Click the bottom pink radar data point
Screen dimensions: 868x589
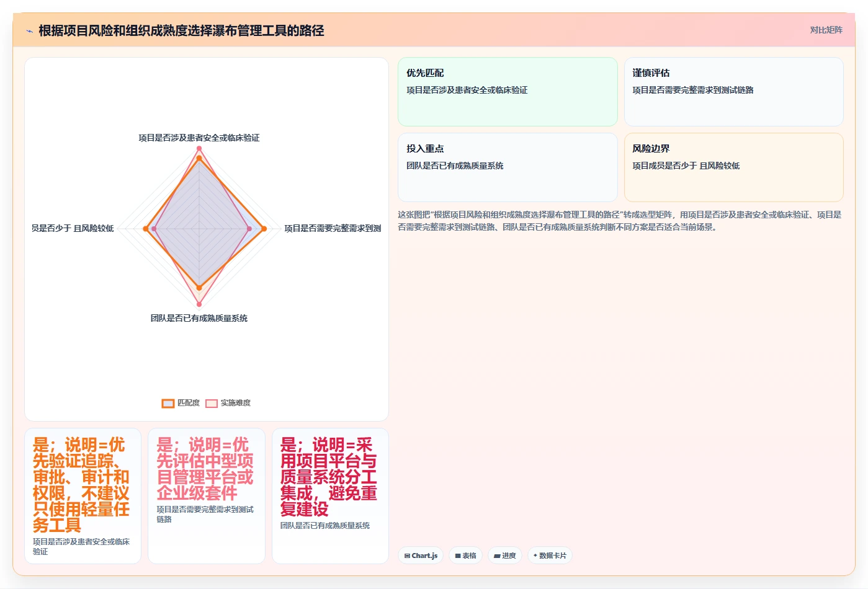(199, 304)
